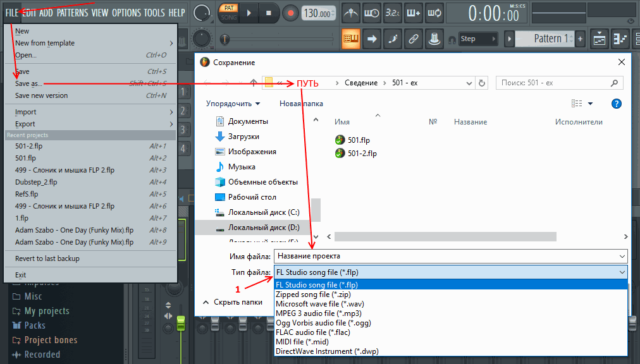Click the metronome icon
Image resolution: width=640 pixels, height=364 pixels.
pyautogui.click(x=352, y=13)
